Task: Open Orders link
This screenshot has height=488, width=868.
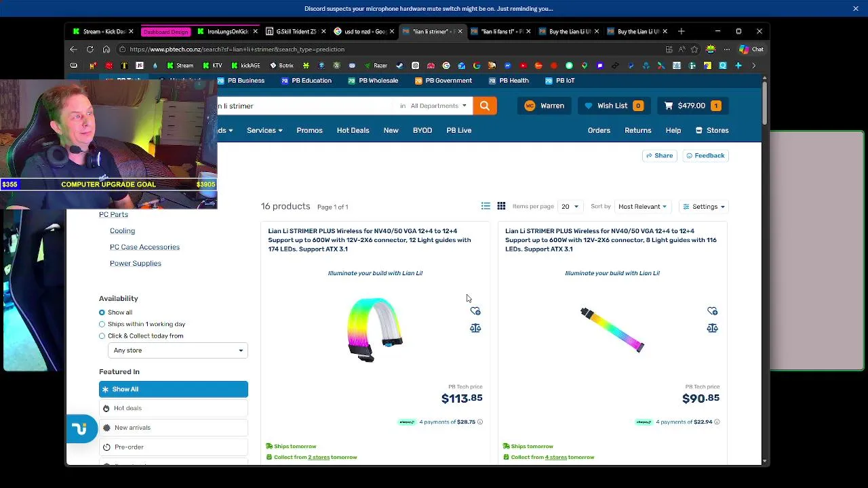Action: (599, 130)
